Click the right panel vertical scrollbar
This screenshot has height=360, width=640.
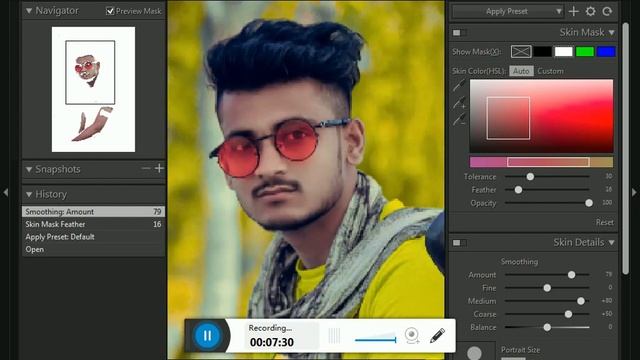tap(626, 148)
